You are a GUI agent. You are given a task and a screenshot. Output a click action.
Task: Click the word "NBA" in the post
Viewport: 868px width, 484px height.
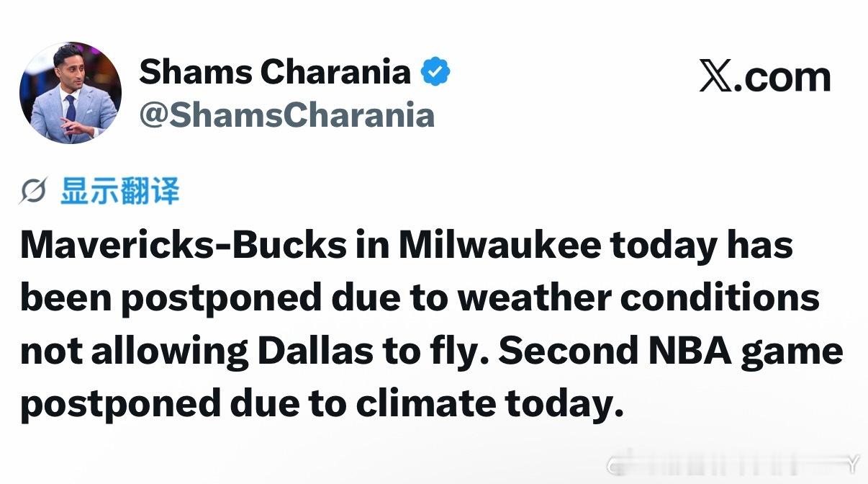(688, 351)
